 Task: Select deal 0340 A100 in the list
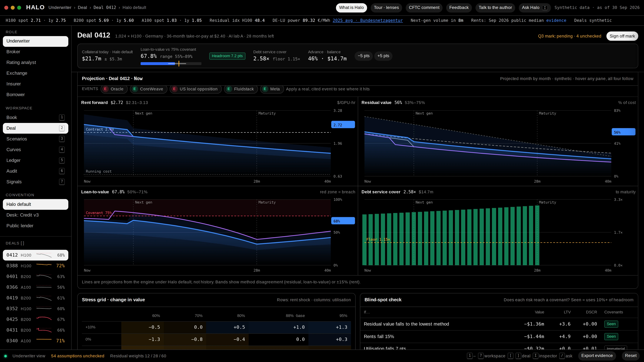35,341
